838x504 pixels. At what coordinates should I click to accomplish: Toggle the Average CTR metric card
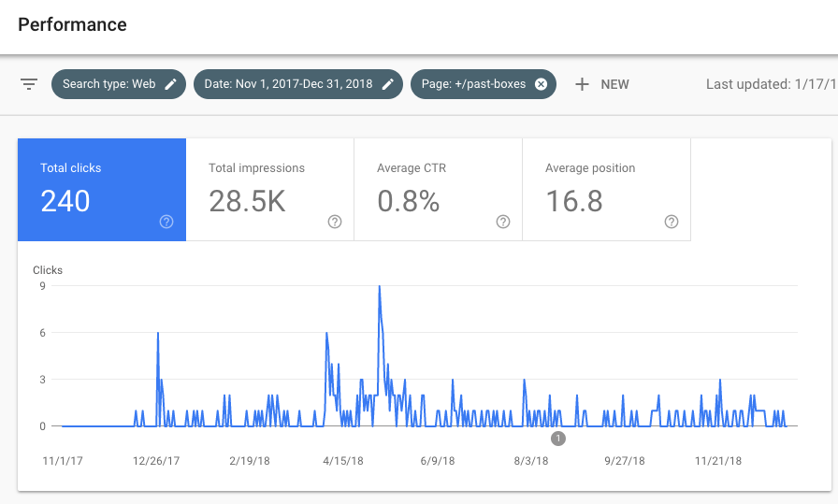click(439, 190)
